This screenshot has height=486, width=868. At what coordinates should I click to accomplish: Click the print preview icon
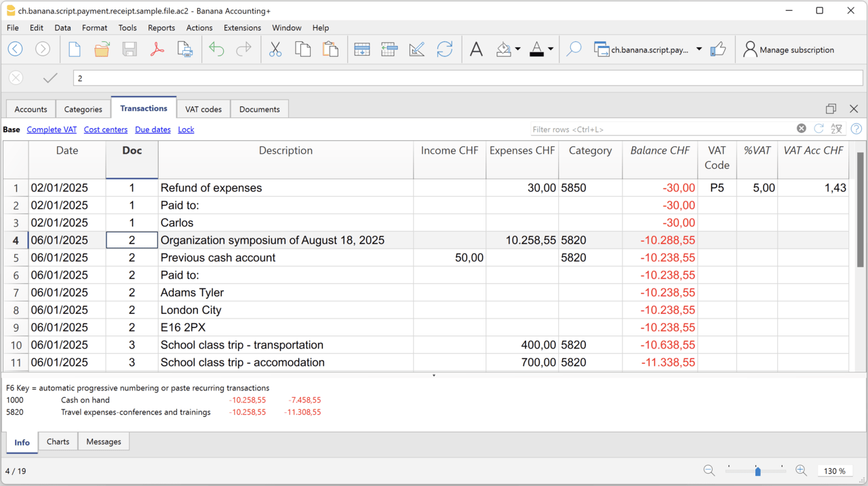click(x=184, y=49)
